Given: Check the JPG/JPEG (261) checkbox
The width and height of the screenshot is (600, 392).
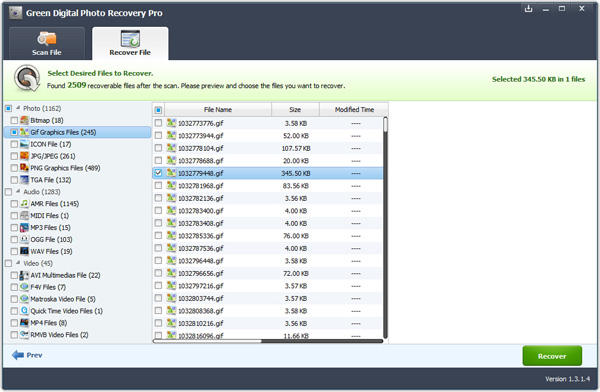Looking at the screenshot, I should pos(14,156).
